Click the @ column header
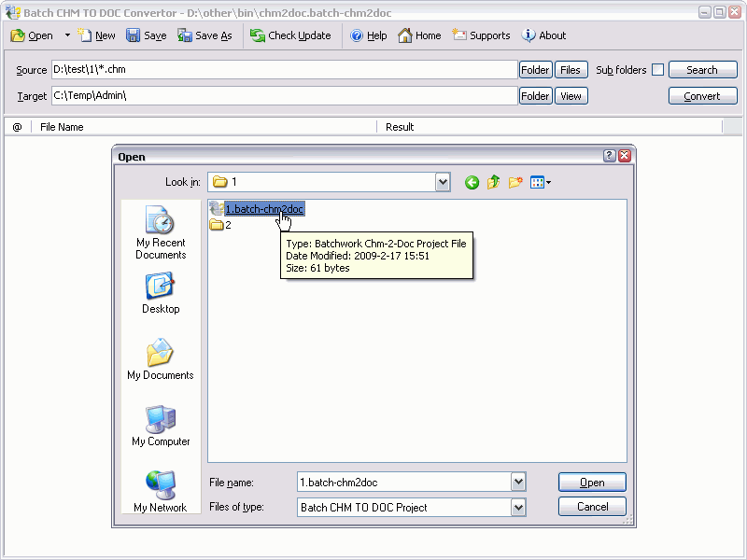 (x=17, y=127)
